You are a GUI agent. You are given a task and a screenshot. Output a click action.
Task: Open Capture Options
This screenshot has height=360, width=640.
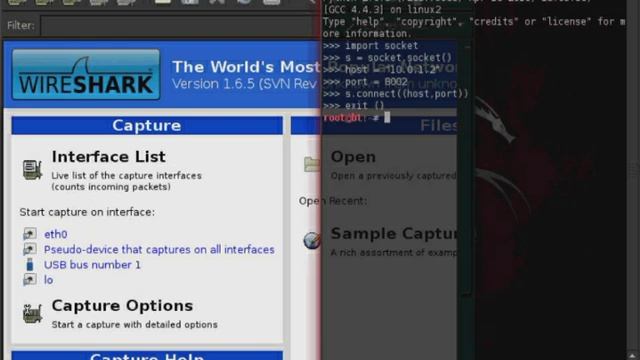point(122,306)
